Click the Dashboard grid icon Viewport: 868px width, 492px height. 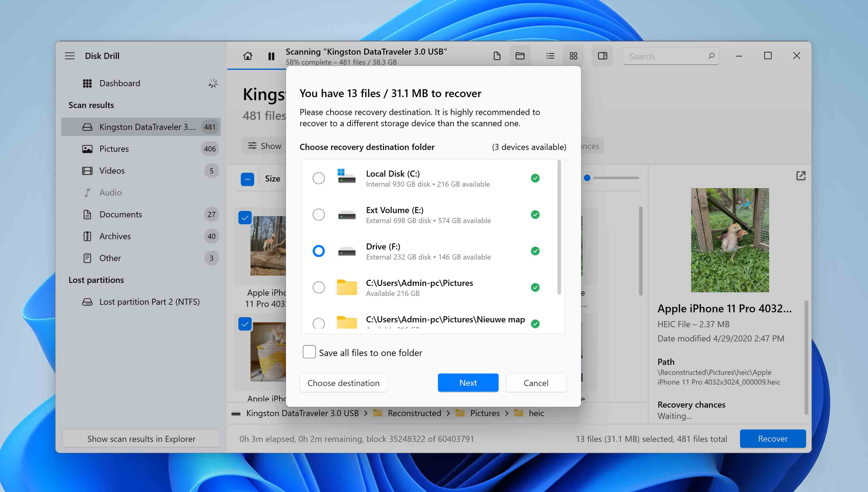coord(87,83)
